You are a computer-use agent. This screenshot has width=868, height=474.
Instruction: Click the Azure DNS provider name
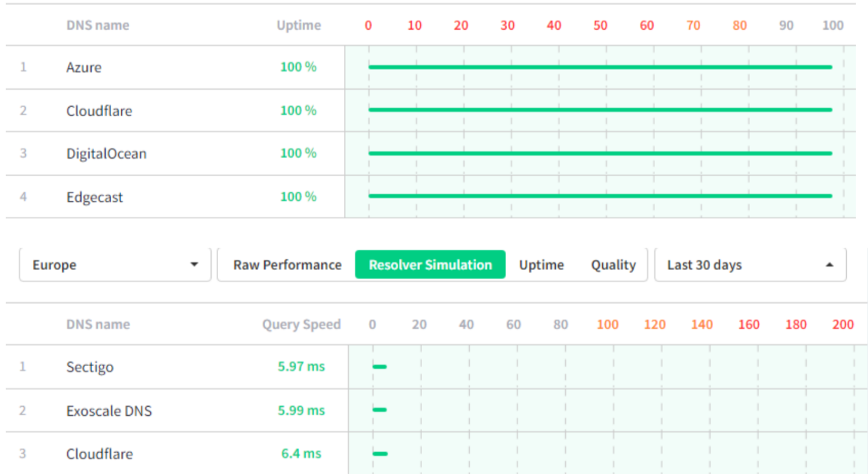pyautogui.click(x=84, y=67)
